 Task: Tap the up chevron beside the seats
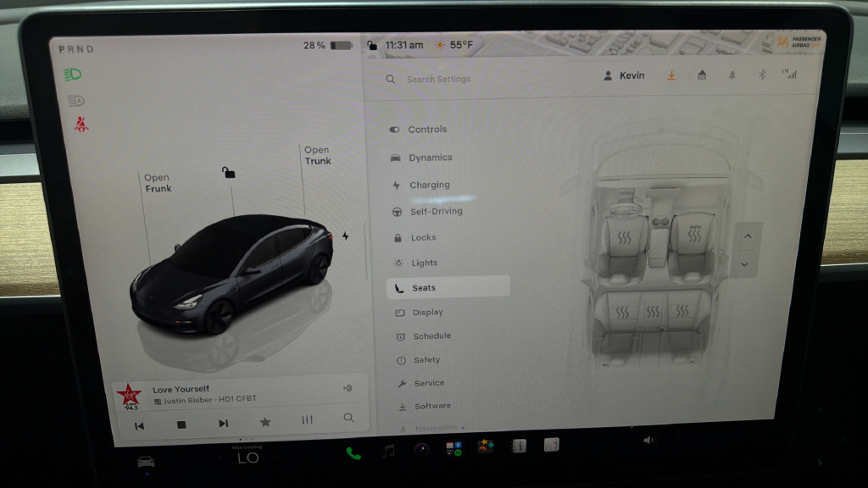[x=748, y=236]
